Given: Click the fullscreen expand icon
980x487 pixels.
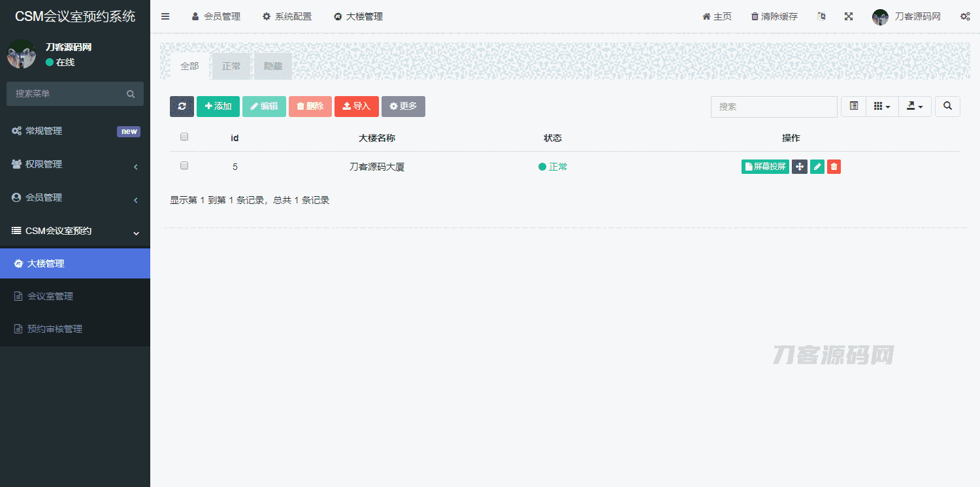Looking at the screenshot, I should [849, 16].
